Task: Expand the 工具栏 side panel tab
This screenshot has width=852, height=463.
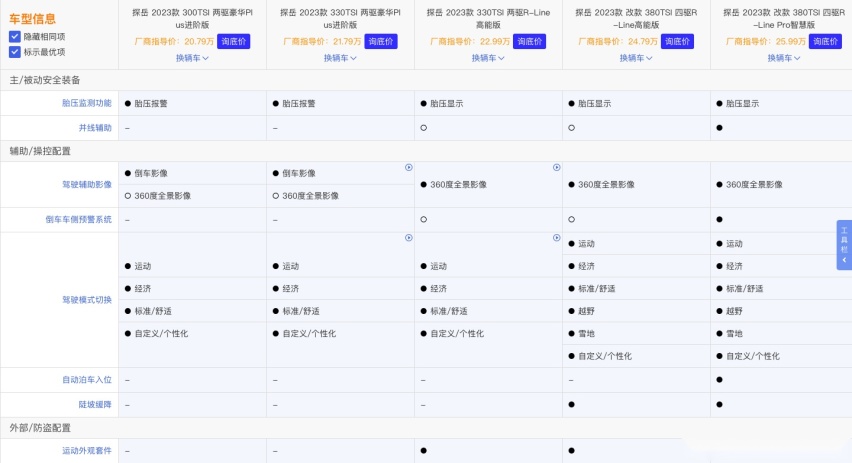Action: pos(844,245)
